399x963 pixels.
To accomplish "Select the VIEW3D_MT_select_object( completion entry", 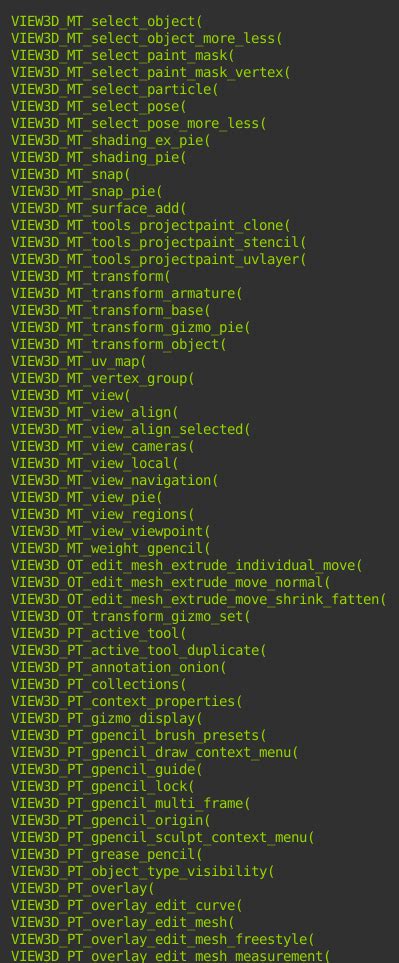I will tap(107, 21).
